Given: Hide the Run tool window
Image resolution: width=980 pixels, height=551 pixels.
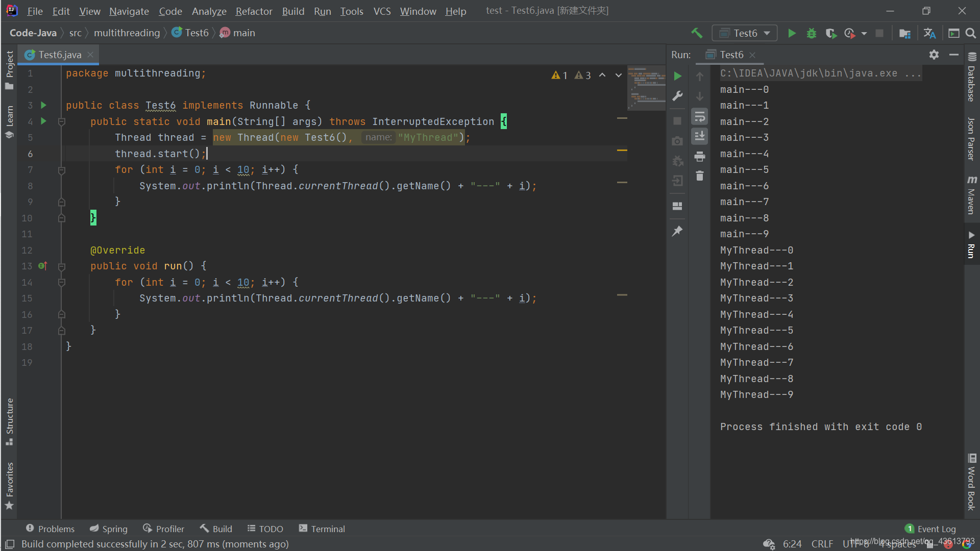Looking at the screenshot, I should [x=953, y=55].
